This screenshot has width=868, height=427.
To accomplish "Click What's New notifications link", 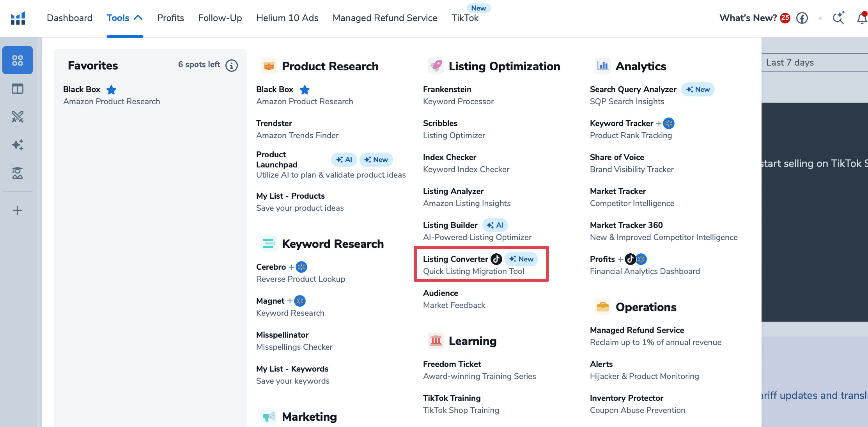I will click(x=748, y=18).
